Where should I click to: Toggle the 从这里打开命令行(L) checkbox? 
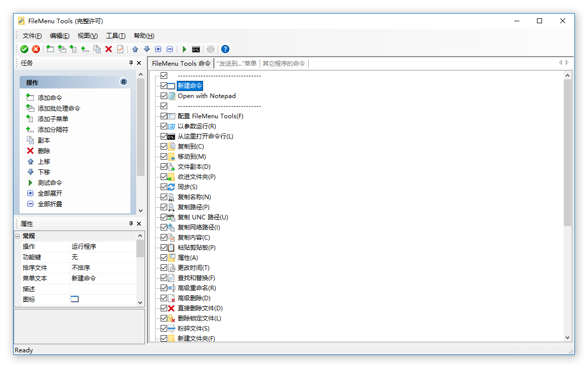pyautogui.click(x=164, y=136)
